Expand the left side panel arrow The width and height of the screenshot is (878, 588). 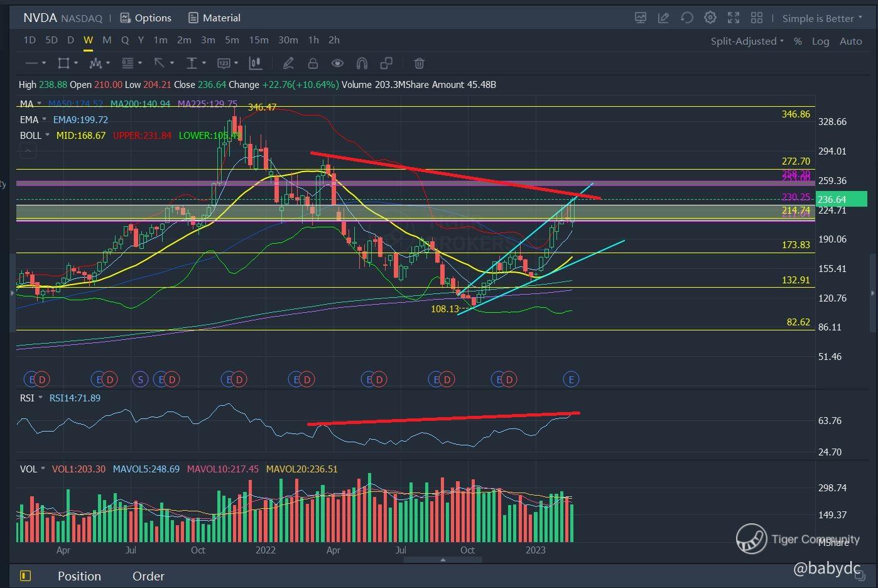(x=13, y=293)
